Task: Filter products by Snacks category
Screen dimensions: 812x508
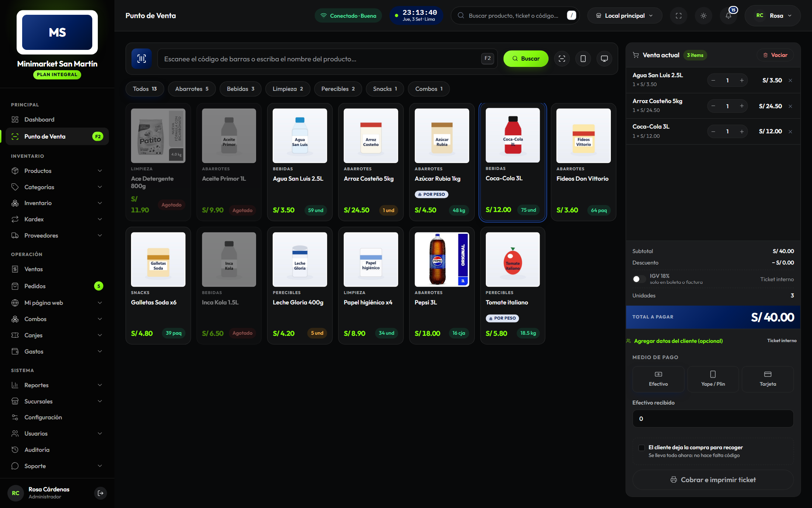Action: 385,89
